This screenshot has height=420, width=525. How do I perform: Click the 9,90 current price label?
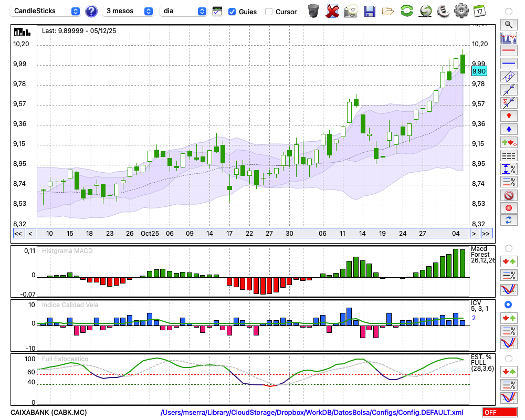click(479, 71)
